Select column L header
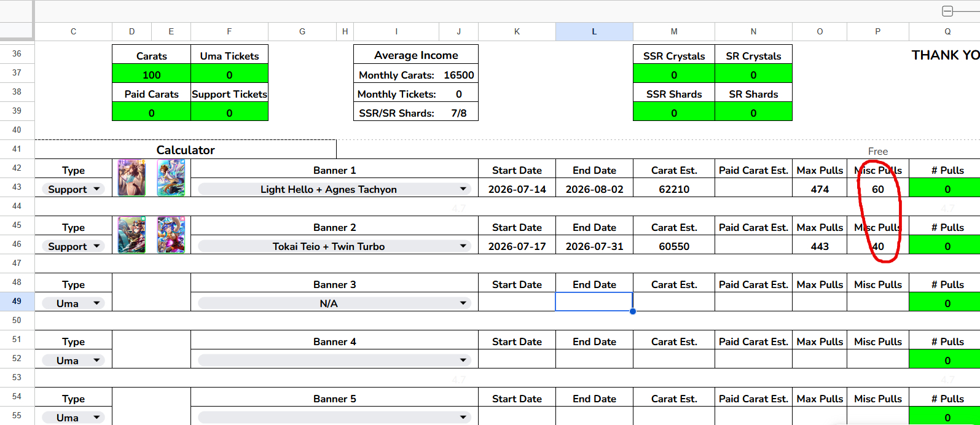The height and width of the screenshot is (425, 980). pyautogui.click(x=594, y=31)
